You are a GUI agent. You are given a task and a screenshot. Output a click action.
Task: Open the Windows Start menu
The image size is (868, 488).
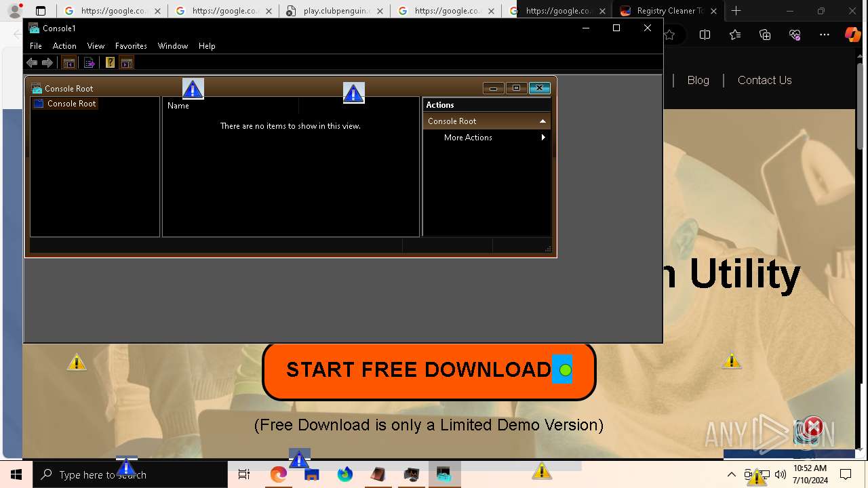point(16,474)
